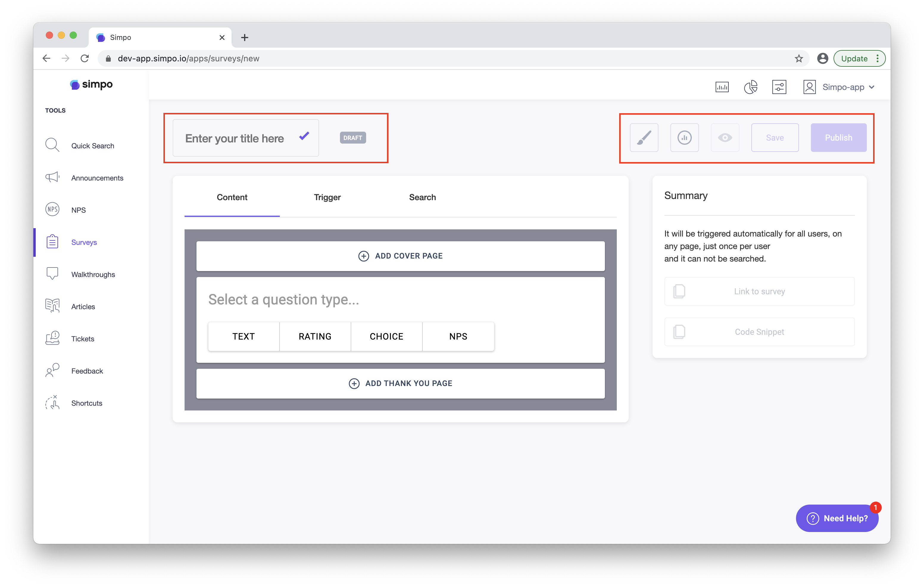The width and height of the screenshot is (924, 588).
Task: Click the plus icon for thank you page
Action: point(354,383)
